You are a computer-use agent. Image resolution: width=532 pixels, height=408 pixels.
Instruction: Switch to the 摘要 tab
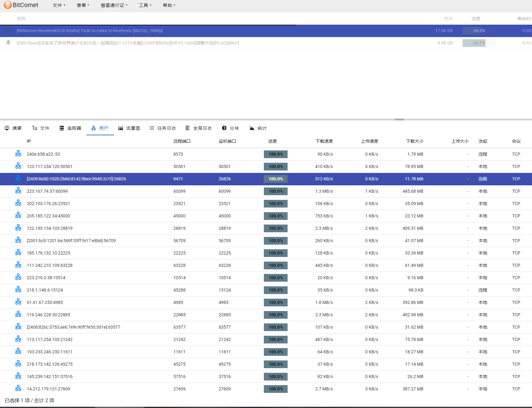13,128
